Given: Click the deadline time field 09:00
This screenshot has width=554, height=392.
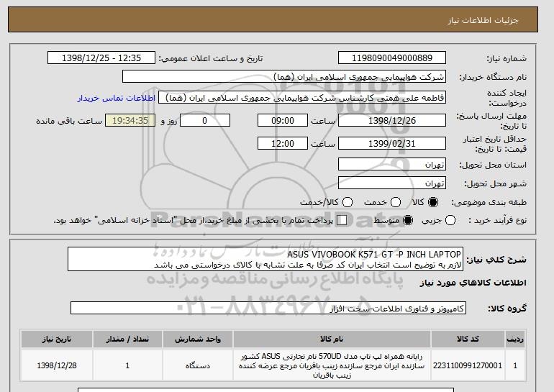Looking at the screenshot, I should click(283, 120).
